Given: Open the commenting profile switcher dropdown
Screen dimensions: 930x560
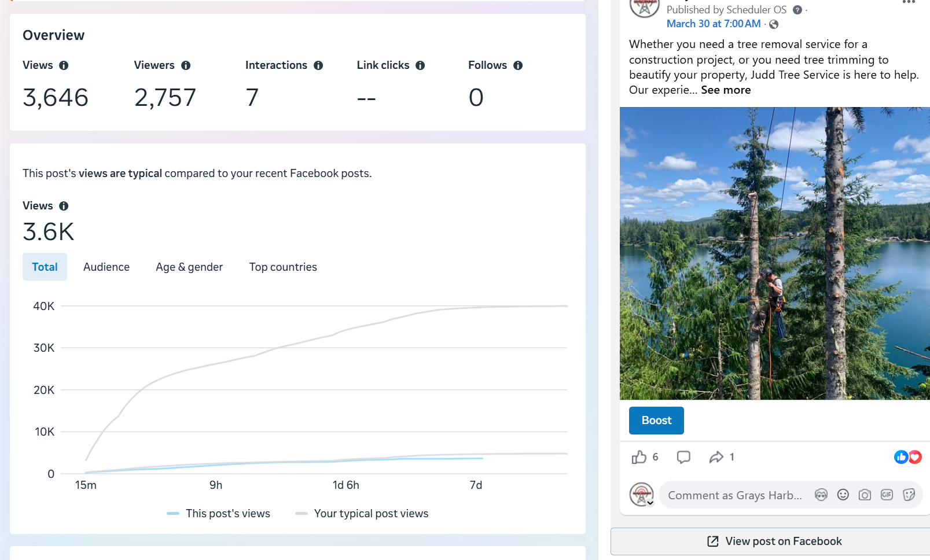Looking at the screenshot, I should [x=650, y=503].
